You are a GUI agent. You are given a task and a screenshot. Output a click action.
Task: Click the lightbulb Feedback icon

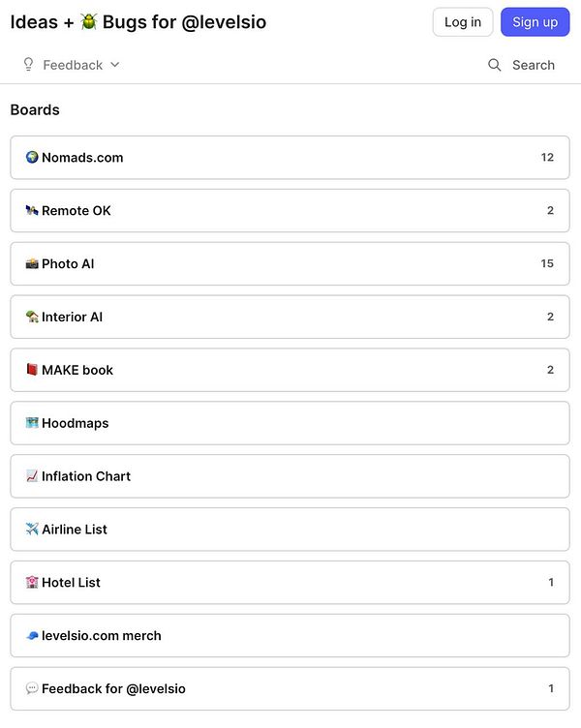coord(28,65)
